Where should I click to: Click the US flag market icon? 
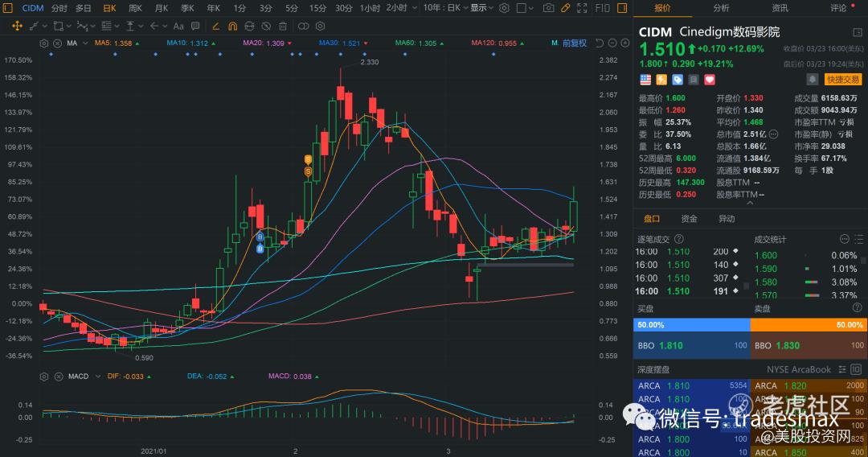click(x=645, y=80)
